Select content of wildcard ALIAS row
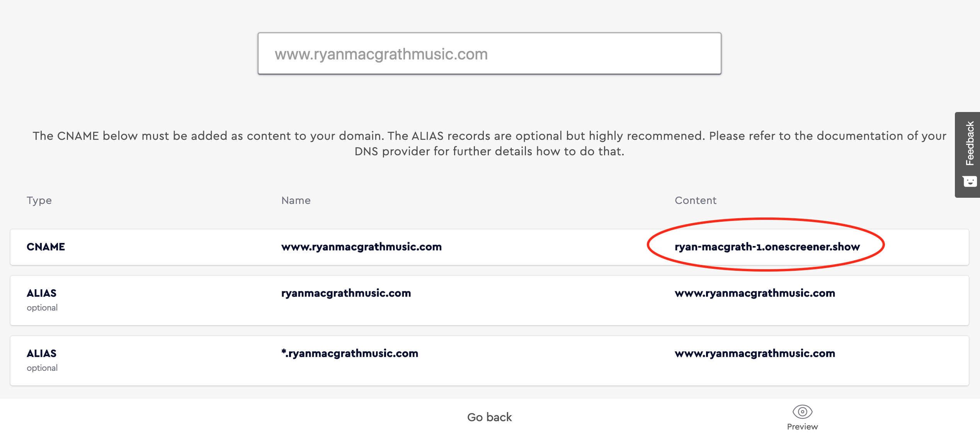 click(755, 353)
